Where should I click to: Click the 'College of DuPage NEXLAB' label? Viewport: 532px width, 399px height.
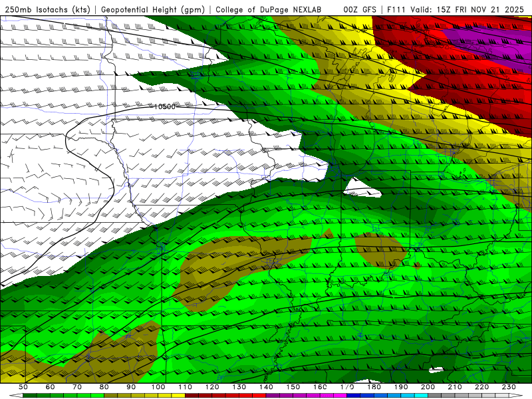click(269, 10)
